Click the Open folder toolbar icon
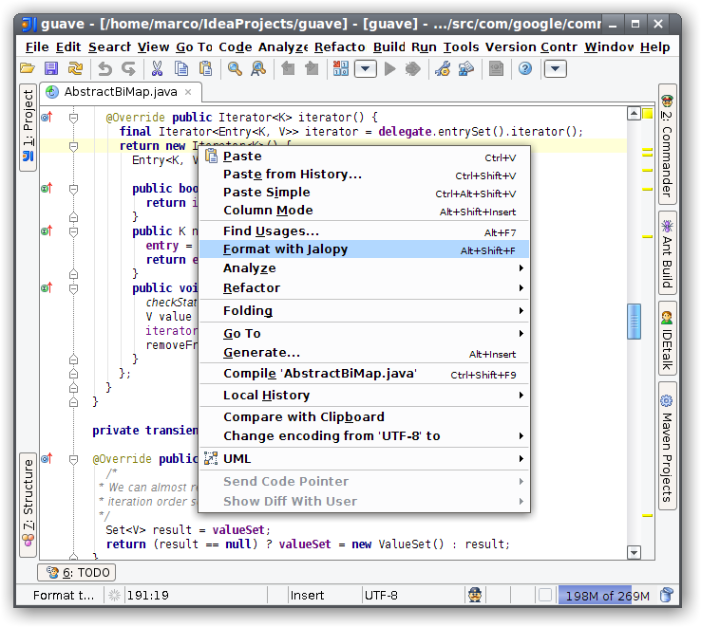701x627 pixels. (27, 68)
